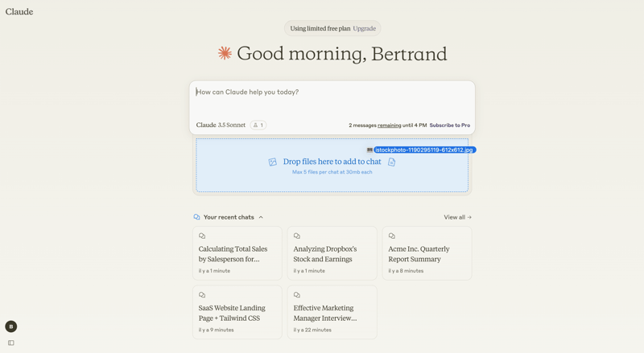The width and height of the screenshot is (644, 353).
Task: Click 'Using limited free plan' text
Action: 320,28
